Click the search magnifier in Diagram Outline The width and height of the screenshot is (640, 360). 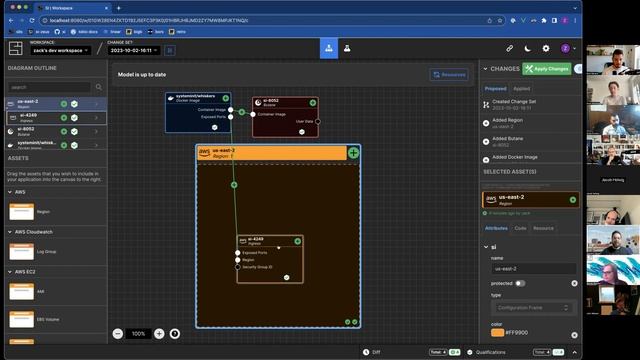click(99, 87)
